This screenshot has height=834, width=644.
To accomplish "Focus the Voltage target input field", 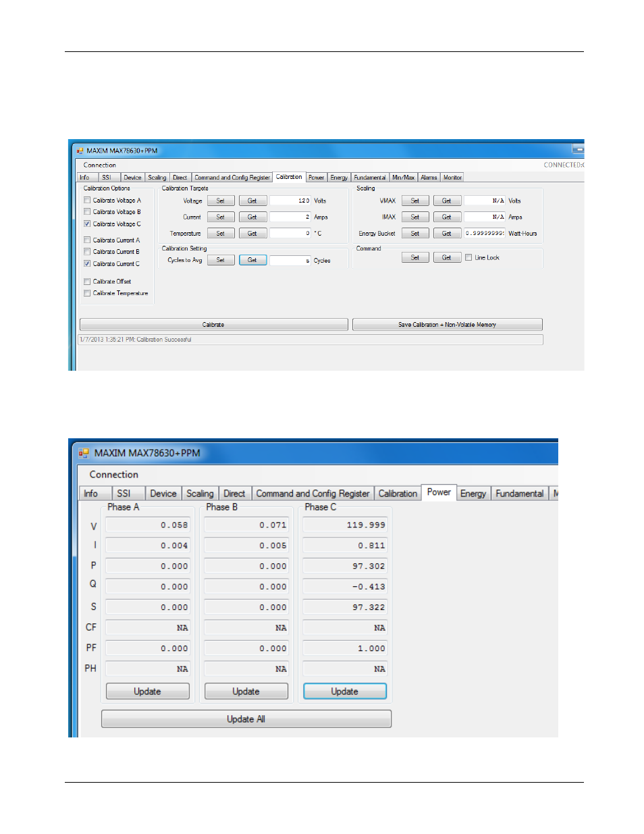I will coord(290,201).
